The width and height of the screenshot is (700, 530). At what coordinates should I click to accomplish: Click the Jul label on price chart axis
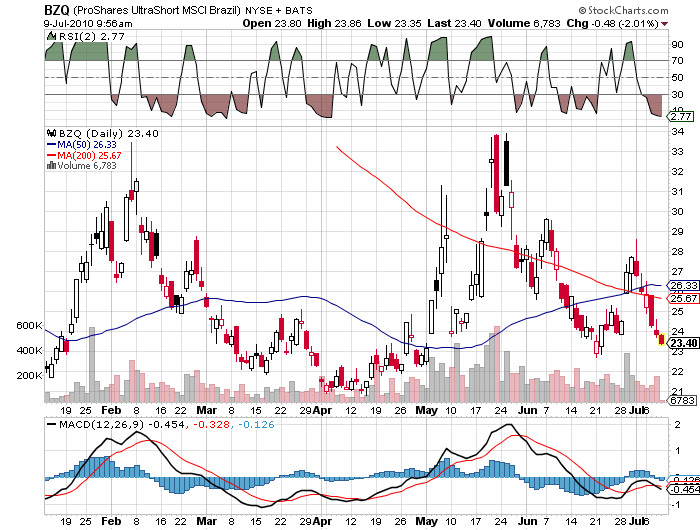635,410
